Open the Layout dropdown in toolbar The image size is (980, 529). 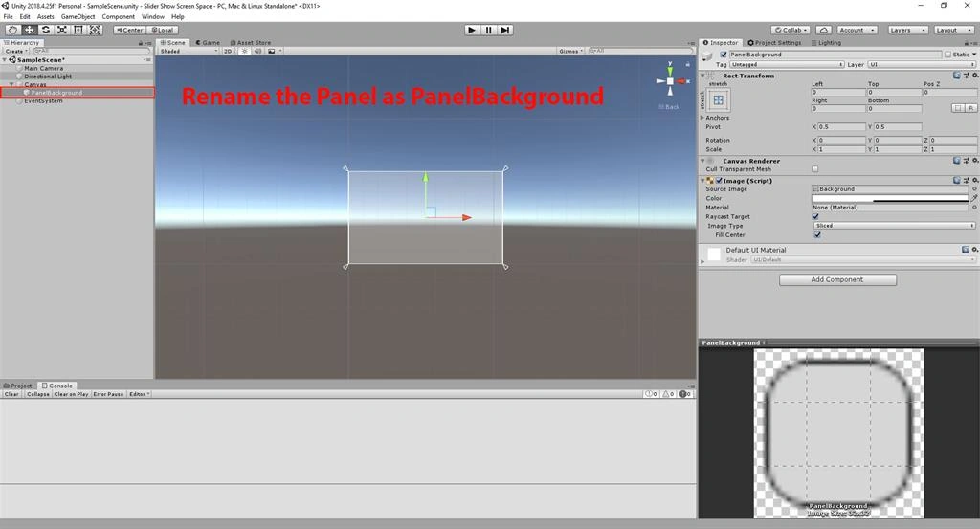tap(954, 30)
